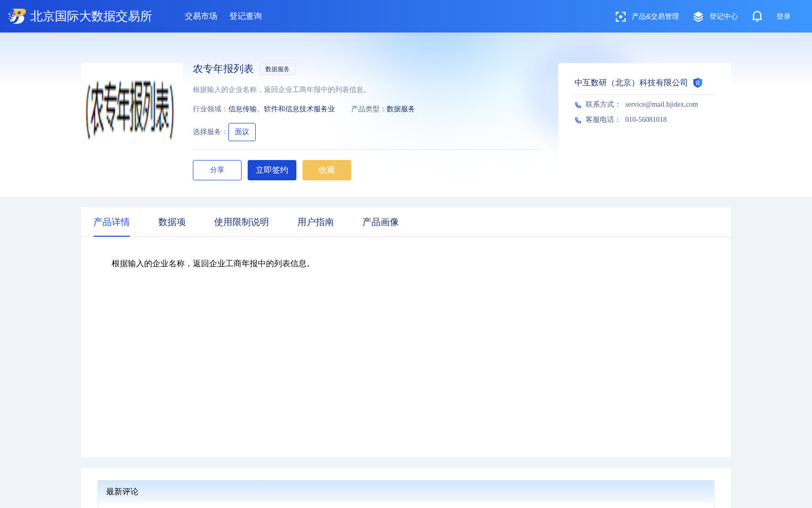Open 登记查询 in the top navigation
This screenshot has width=812, height=508.
[x=246, y=16]
